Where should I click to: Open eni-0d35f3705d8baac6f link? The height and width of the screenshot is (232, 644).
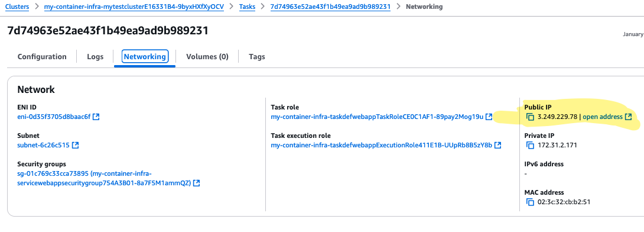[53, 117]
